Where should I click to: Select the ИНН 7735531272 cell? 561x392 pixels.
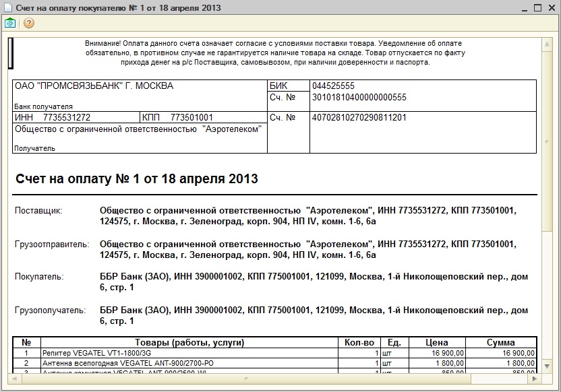tap(76, 117)
